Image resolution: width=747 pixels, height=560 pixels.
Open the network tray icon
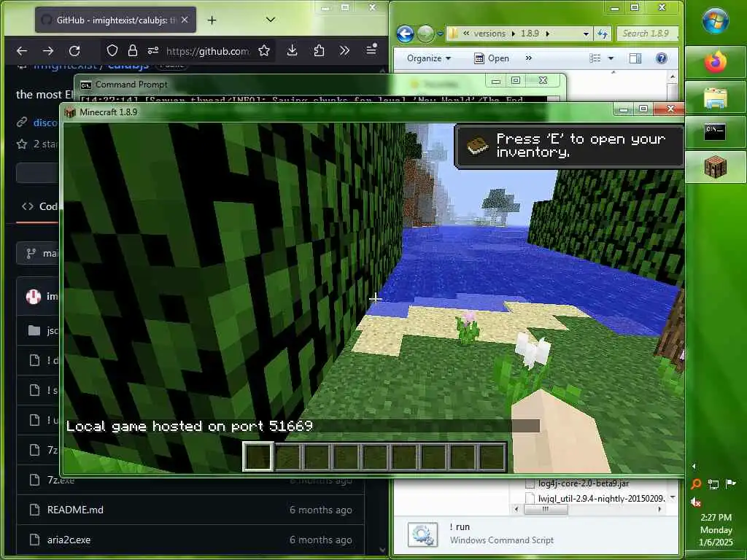click(713, 484)
